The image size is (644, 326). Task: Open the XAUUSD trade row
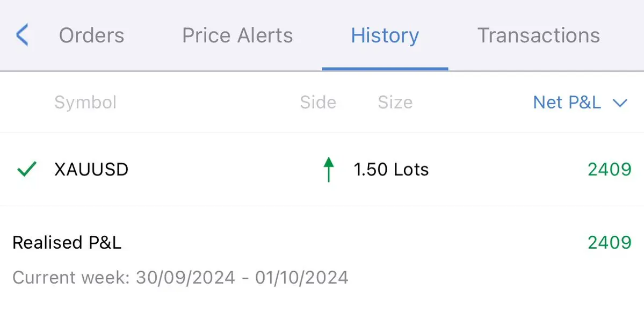pyautogui.click(x=322, y=169)
